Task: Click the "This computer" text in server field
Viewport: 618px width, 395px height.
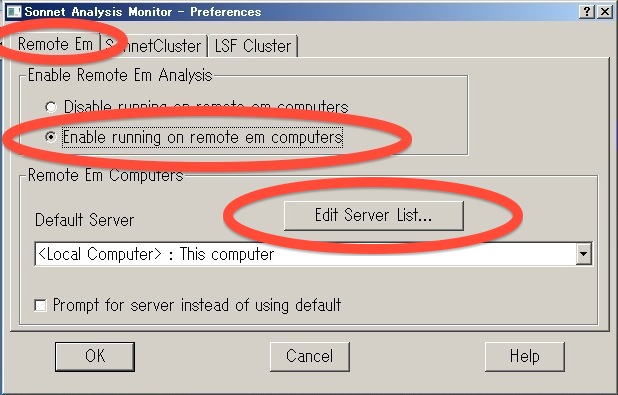Action: coord(227,254)
